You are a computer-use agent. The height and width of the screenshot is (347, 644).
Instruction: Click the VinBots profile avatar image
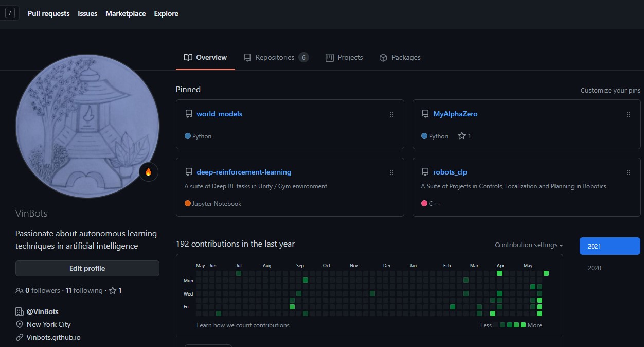[x=87, y=126]
